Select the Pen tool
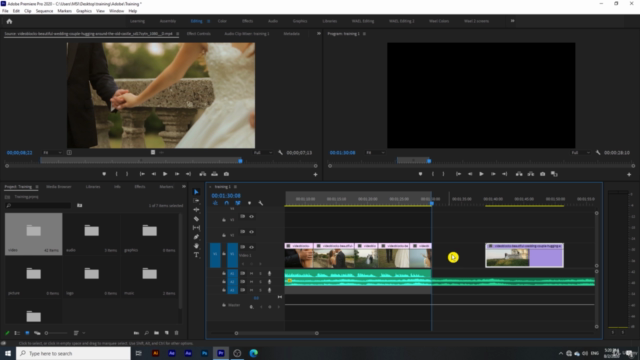640x360 pixels. tap(196, 237)
